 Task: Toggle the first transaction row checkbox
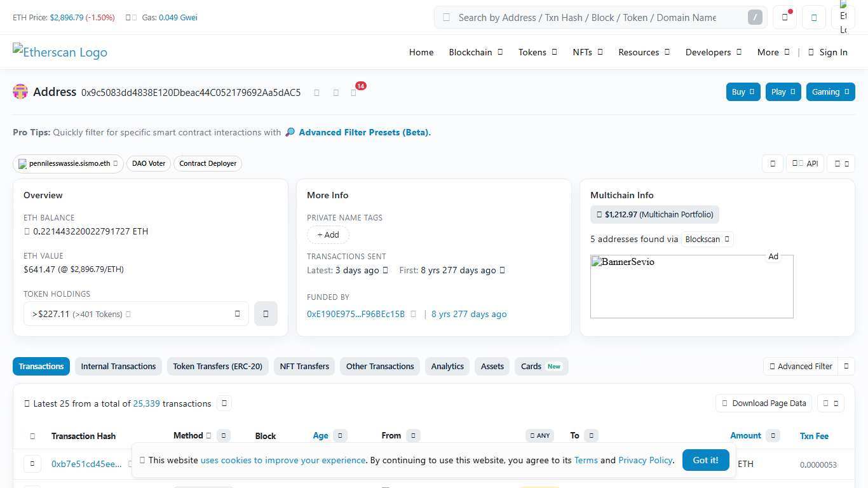32,463
